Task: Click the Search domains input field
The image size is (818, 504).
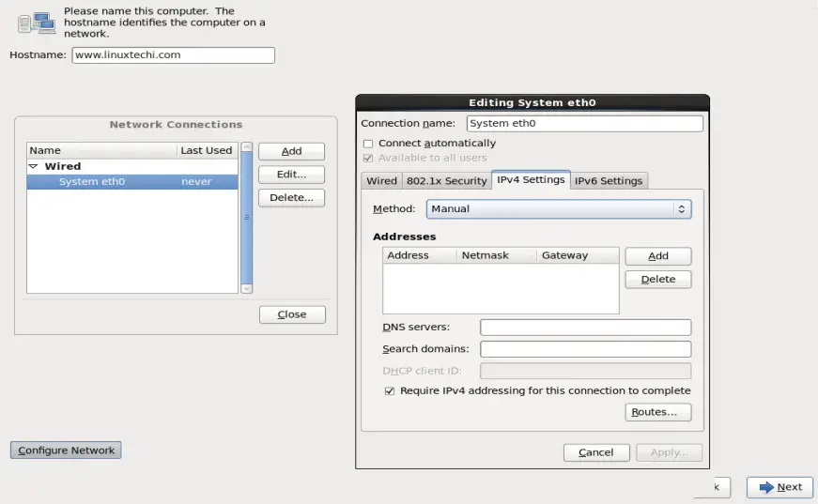Action: click(x=586, y=349)
